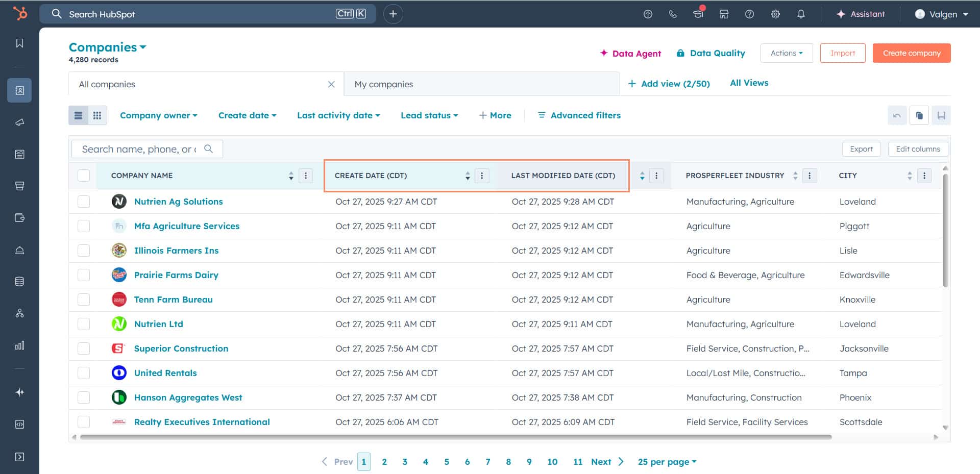
Task: Click the HubSpot sprocket logo
Action: click(x=19, y=13)
